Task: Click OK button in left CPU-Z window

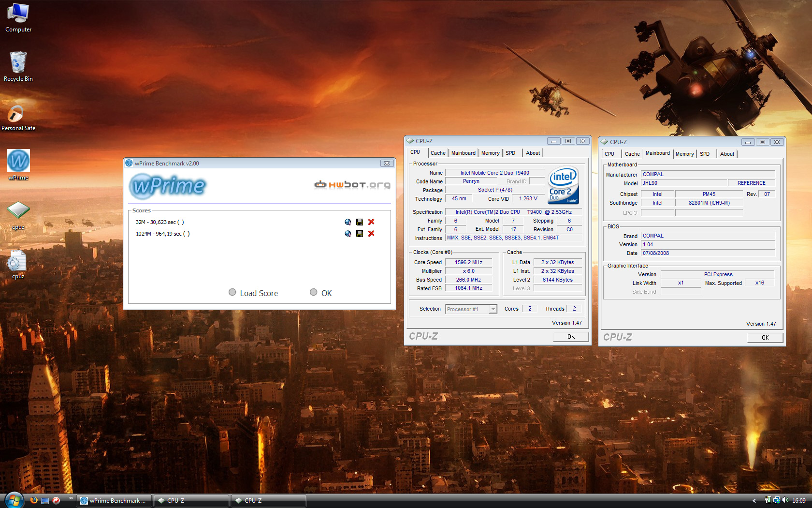Action: pos(571,337)
